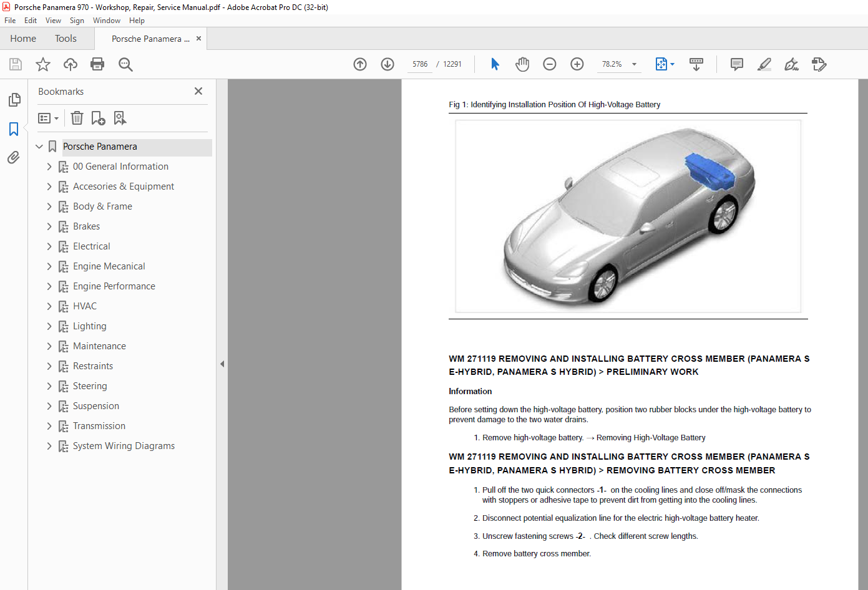Image resolution: width=868 pixels, height=590 pixels.
Task: Find current bookmark icon
Action: pos(120,118)
